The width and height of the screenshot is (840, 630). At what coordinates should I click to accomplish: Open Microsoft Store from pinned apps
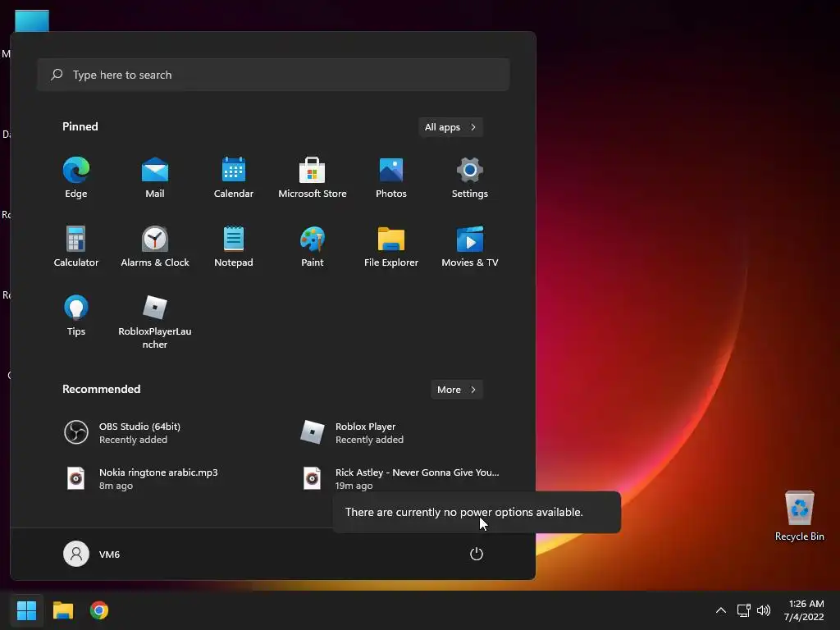point(313,178)
